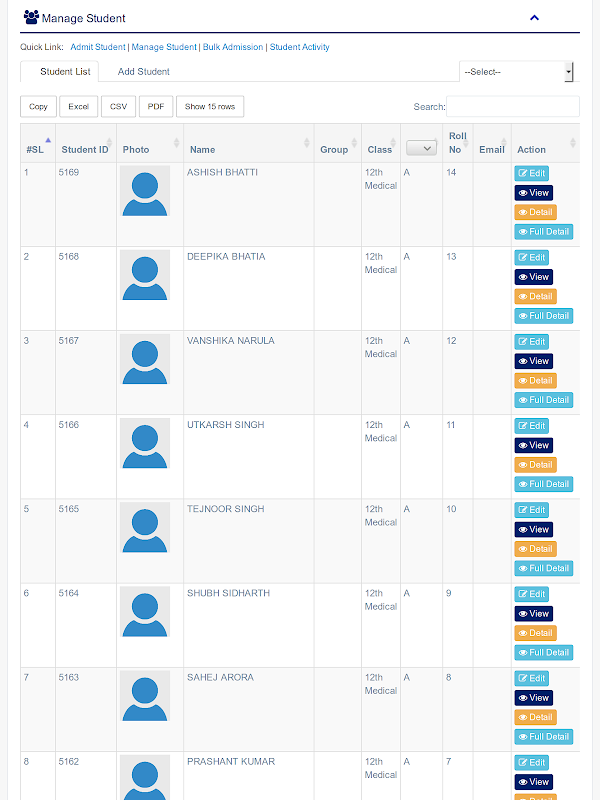Sort by Roll No column
600x800 pixels.
(x=458, y=143)
